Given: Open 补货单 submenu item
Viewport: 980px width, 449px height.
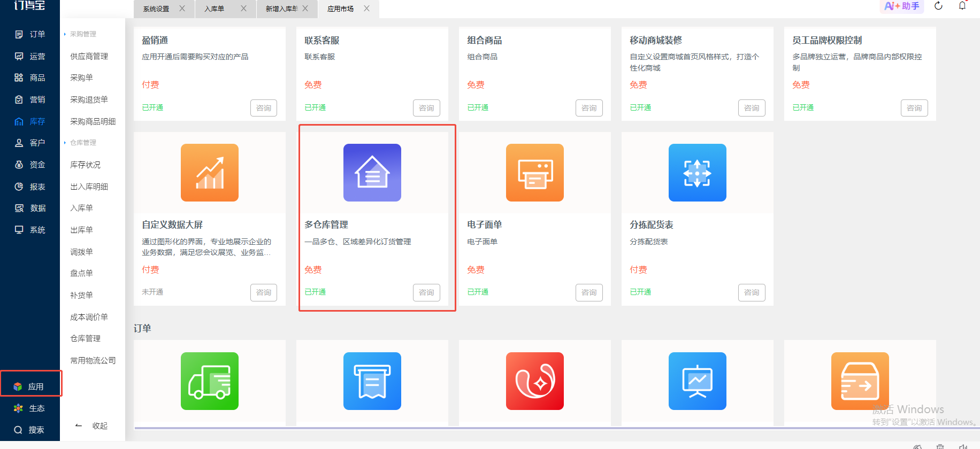Looking at the screenshot, I should tap(81, 295).
